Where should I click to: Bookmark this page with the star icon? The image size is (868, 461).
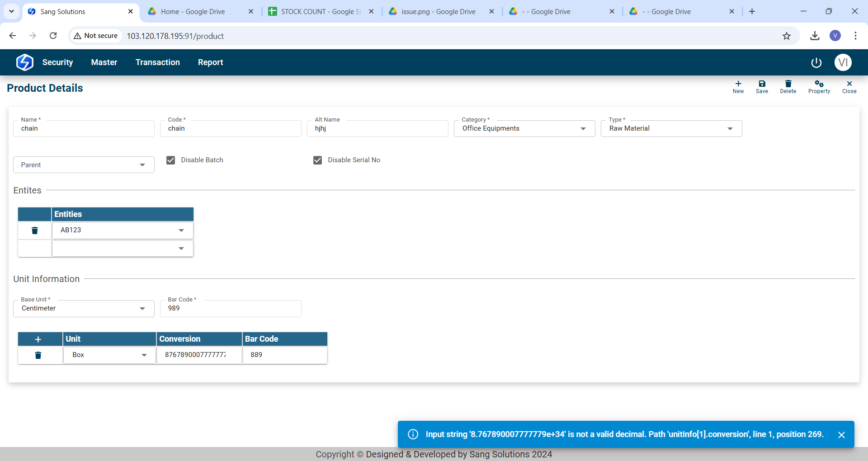point(787,36)
